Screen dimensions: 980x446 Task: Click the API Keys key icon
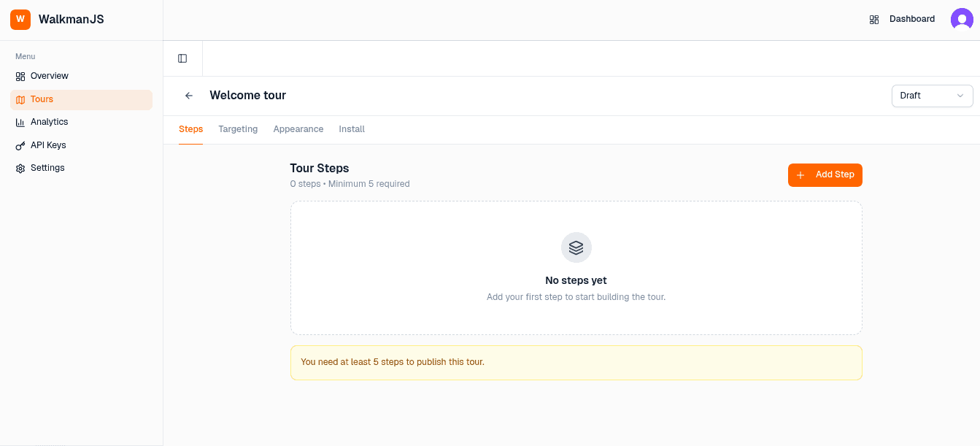point(20,145)
